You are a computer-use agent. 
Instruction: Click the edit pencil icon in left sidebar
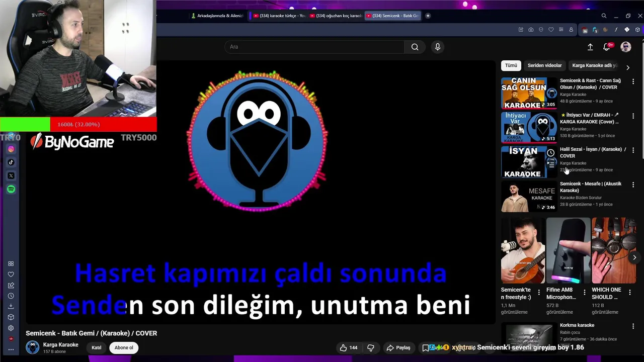[x=11, y=285]
